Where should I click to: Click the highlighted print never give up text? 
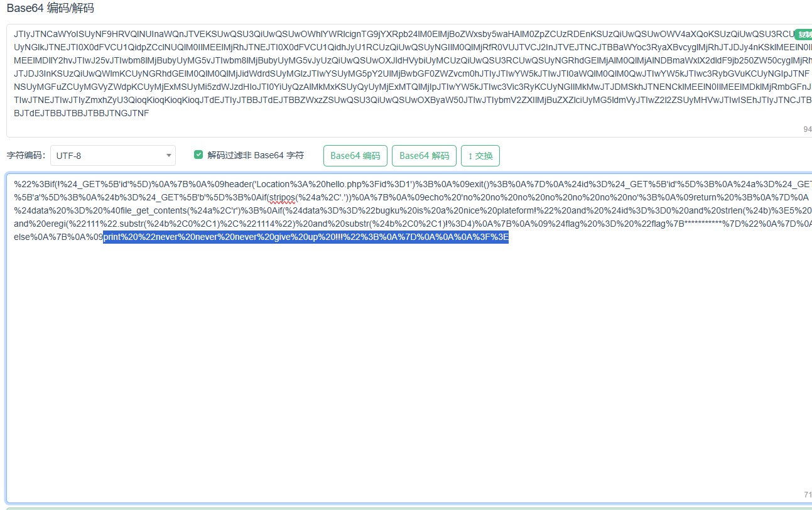tap(305, 237)
